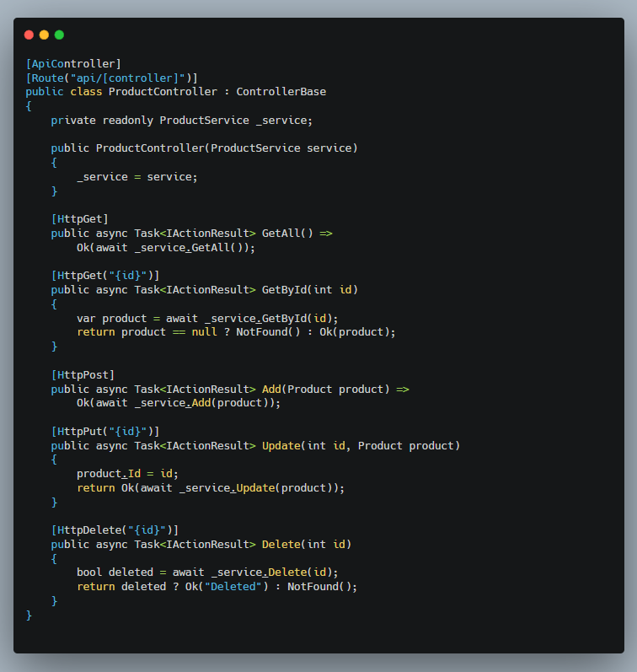
Task: Click the red close dot
Action: [29, 35]
